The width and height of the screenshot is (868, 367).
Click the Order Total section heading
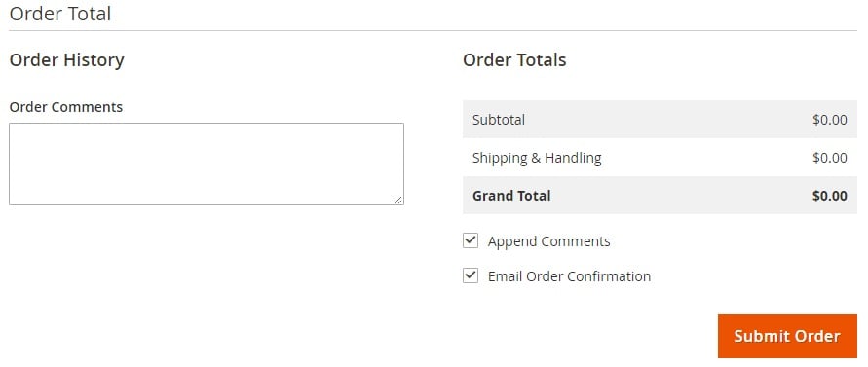click(x=60, y=14)
